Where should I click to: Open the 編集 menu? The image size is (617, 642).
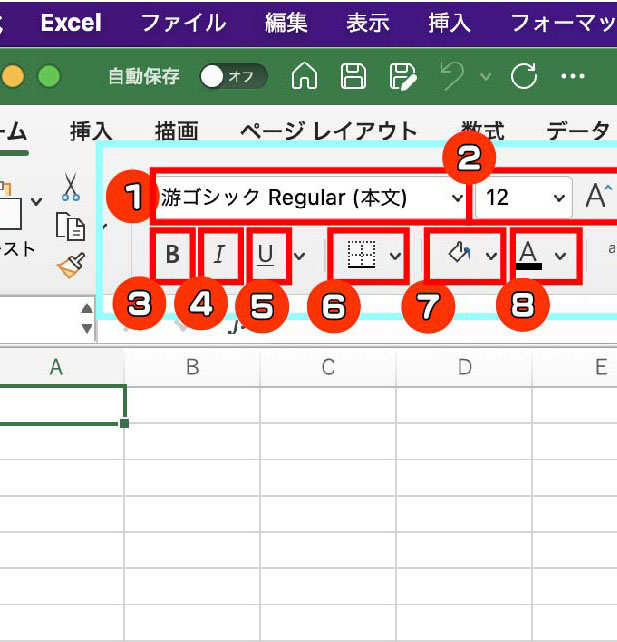[286, 23]
